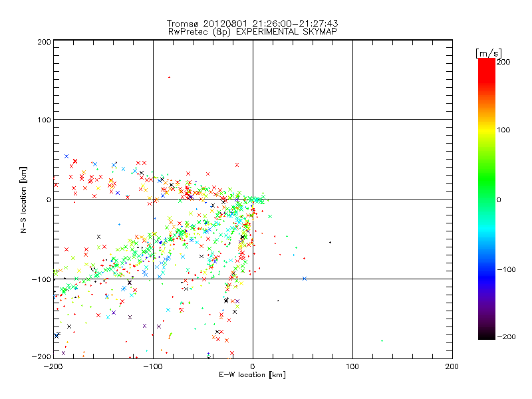Select the lone blue cross right of the center line
This screenshot has height=399, width=532.
pyautogui.click(x=304, y=279)
